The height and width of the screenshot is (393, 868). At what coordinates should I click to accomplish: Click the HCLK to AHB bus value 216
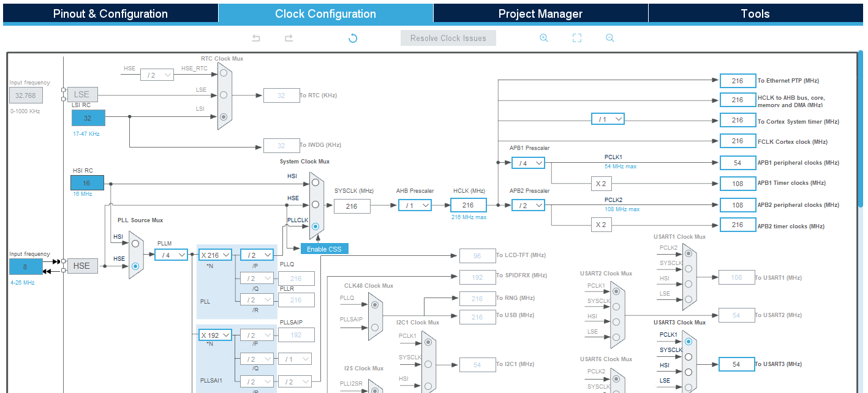coord(738,100)
